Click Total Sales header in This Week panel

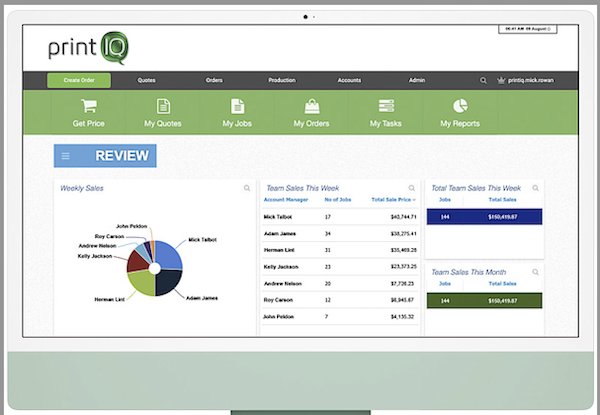(502, 200)
